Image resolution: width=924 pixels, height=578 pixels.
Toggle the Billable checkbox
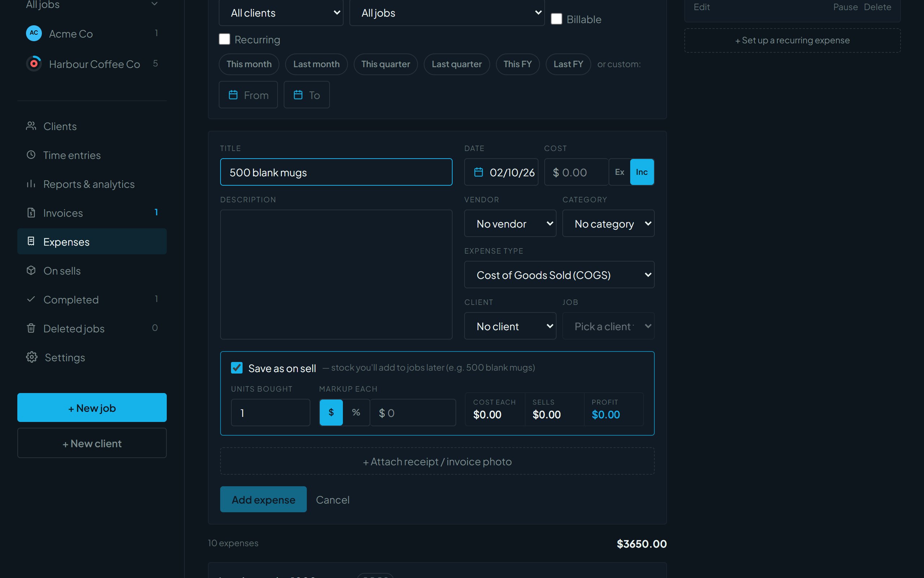tap(556, 19)
